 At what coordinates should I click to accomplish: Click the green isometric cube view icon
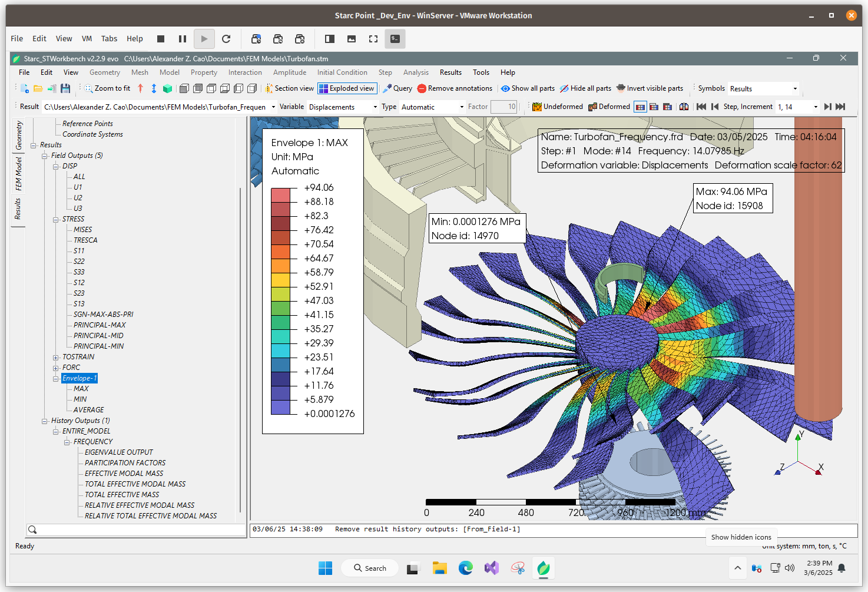168,88
